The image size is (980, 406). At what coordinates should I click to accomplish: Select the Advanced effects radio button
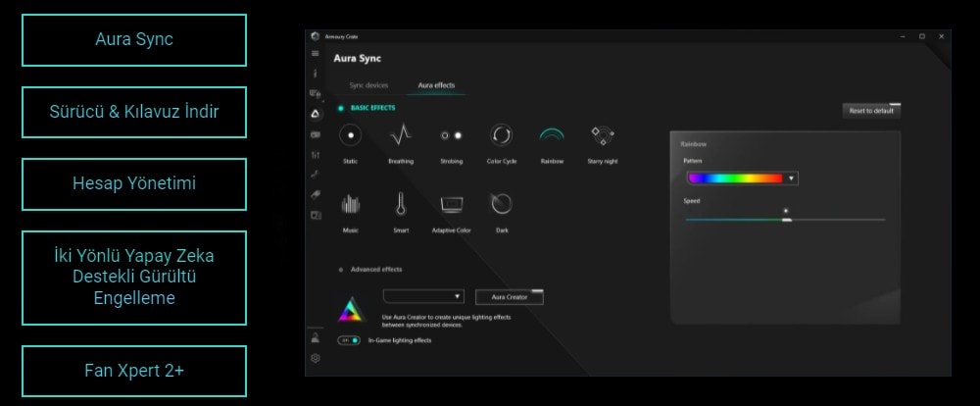(341, 270)
